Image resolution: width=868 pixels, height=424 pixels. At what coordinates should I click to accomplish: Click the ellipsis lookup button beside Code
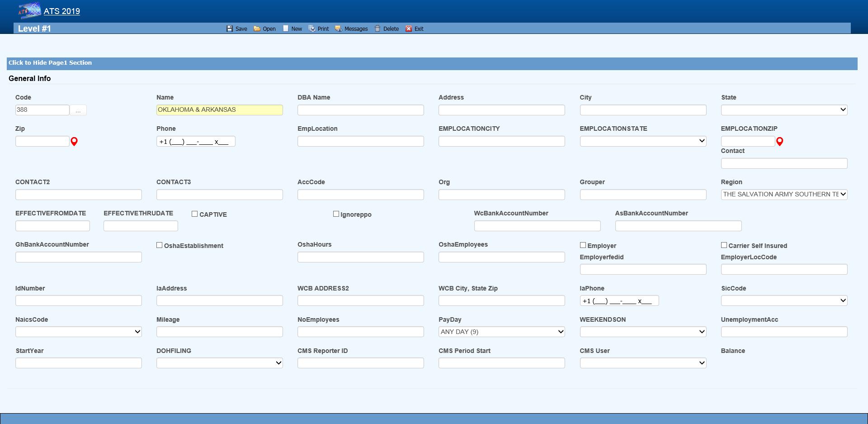(78, 110)
